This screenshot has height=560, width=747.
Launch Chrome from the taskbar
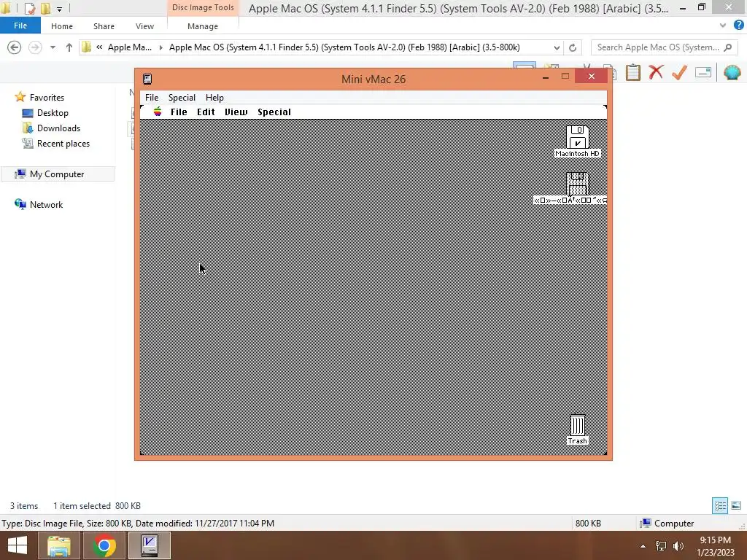point(104,545)
